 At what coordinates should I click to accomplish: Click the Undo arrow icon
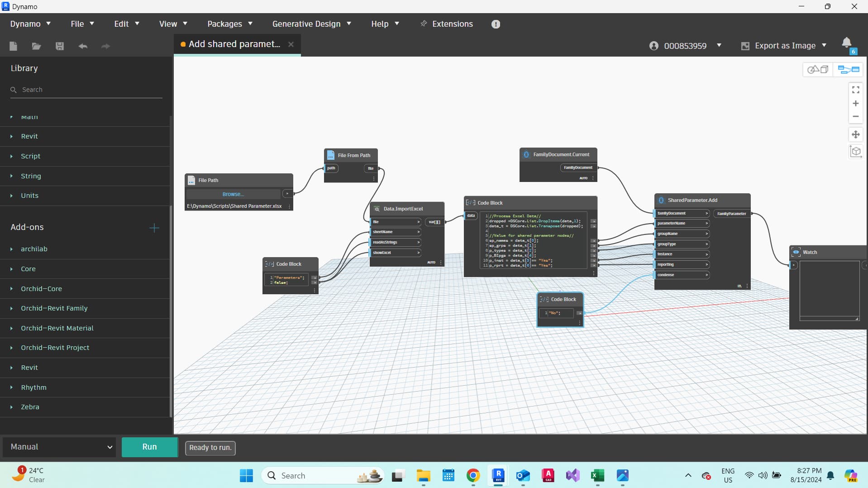click(83, 46)
